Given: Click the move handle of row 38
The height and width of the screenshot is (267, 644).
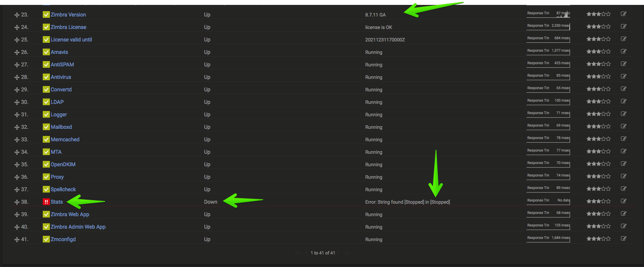Looking at the screenshot, I should pos(17,202).
